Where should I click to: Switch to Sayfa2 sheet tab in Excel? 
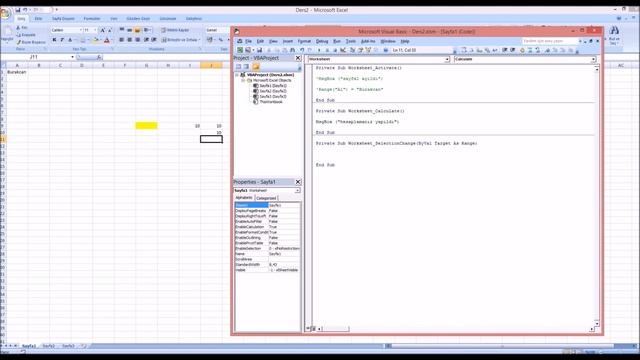tap(49, 346)
